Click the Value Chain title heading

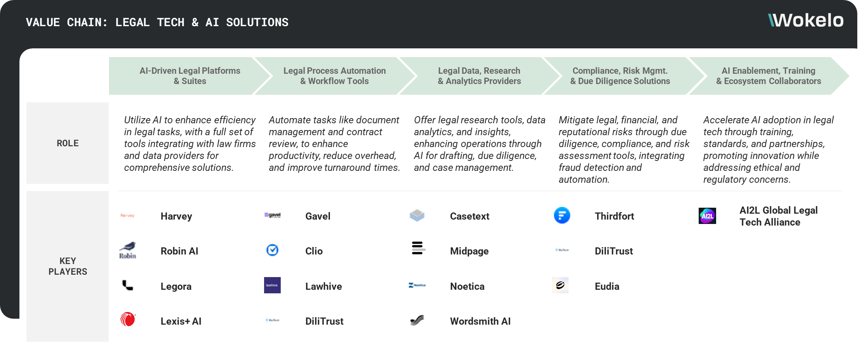click(x=157, y=22)
